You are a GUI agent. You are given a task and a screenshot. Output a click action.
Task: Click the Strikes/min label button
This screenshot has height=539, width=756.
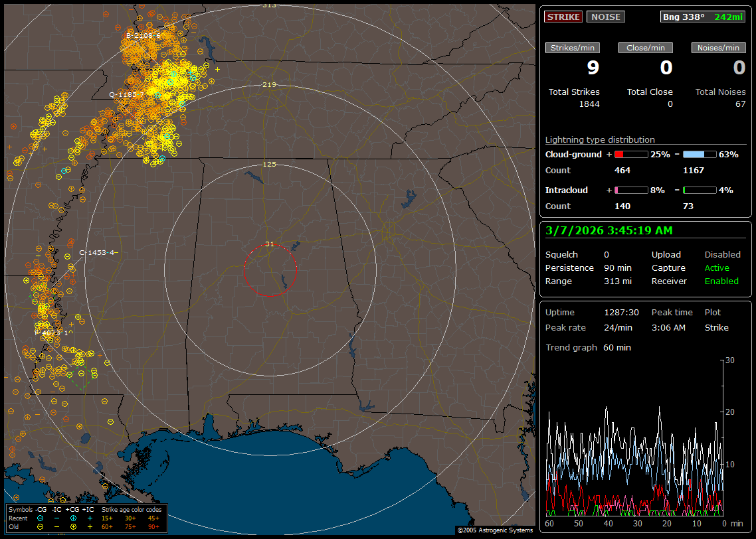(573, 48)
